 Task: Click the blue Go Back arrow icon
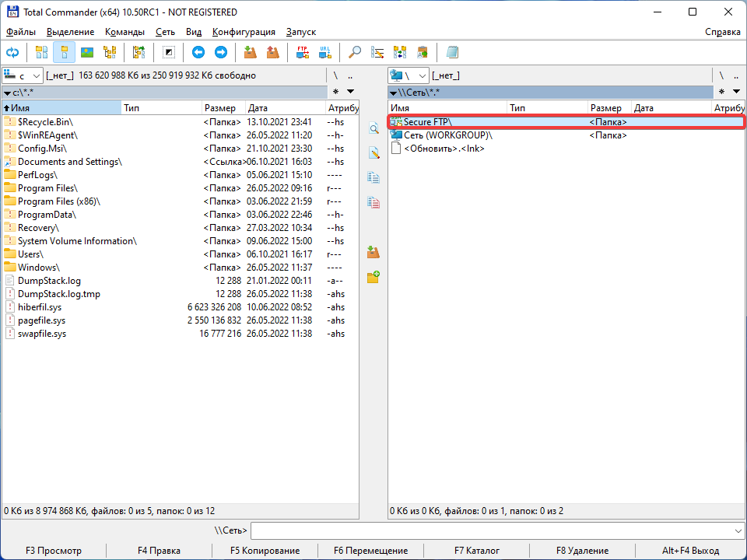[198, 52]
